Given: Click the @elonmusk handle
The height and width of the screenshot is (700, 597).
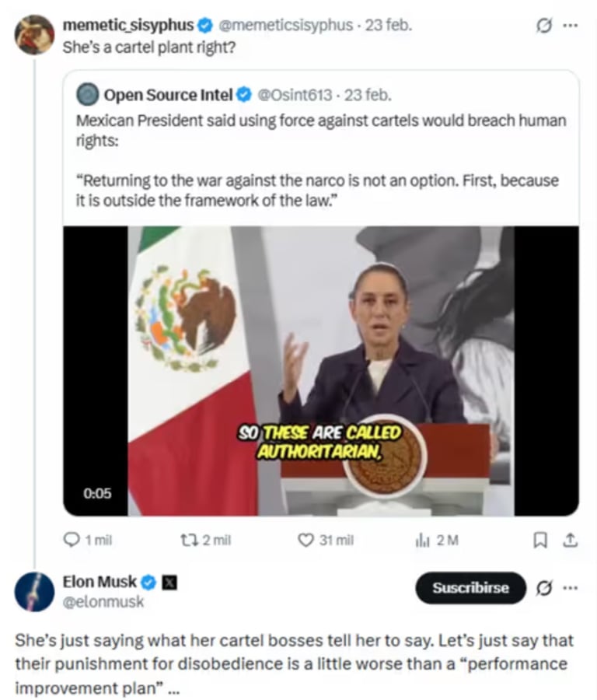Looking at the screenshot, I should coord(92,601).
